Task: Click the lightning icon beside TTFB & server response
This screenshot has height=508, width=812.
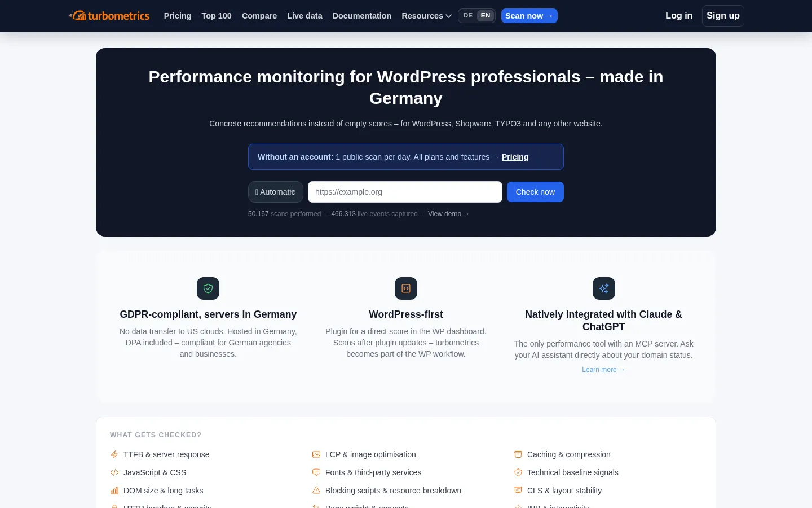Action: 114,454
